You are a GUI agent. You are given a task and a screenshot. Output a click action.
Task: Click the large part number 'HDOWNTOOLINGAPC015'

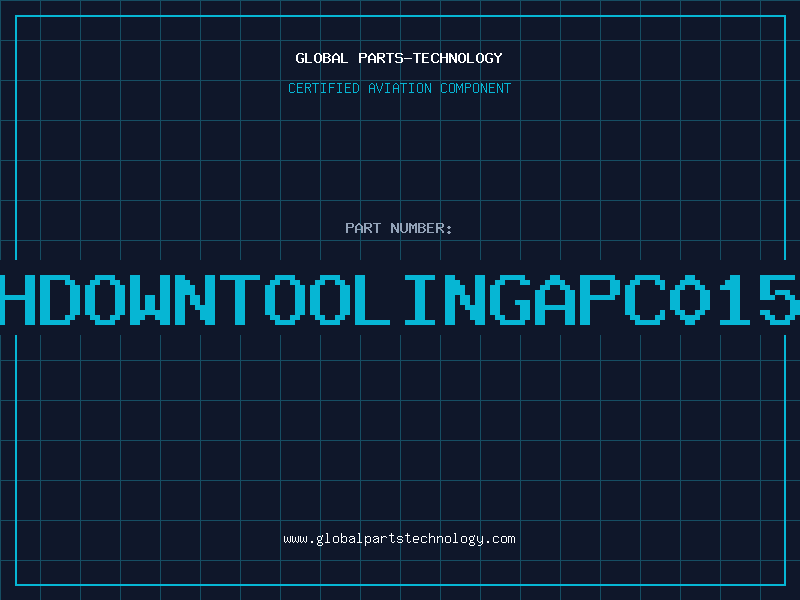click(400, 299)
